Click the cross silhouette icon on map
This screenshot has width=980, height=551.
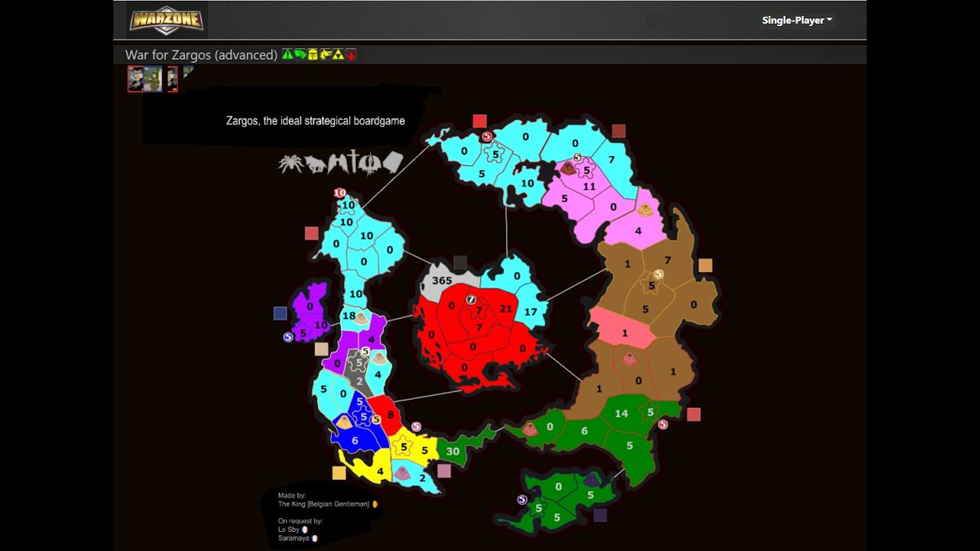point(354,162)
